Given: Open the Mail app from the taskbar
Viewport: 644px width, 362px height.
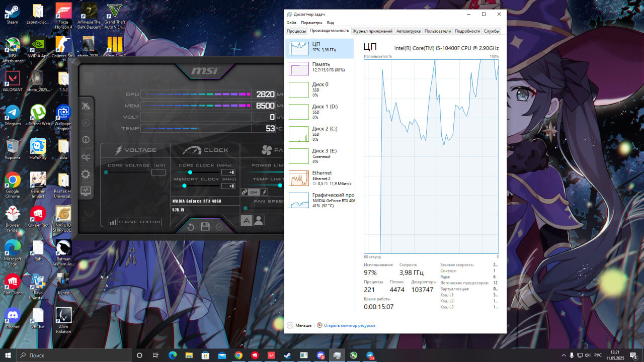Looking at the screenshot, I should pos(222,355).
